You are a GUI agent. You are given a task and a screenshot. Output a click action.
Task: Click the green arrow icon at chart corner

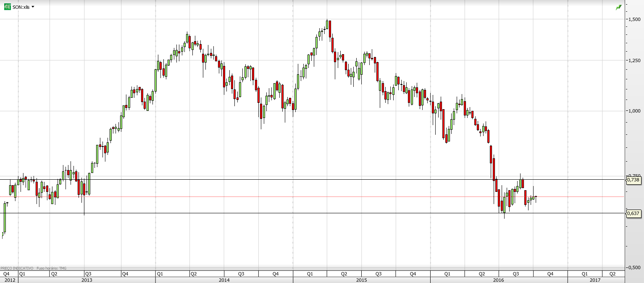point(619,8)
